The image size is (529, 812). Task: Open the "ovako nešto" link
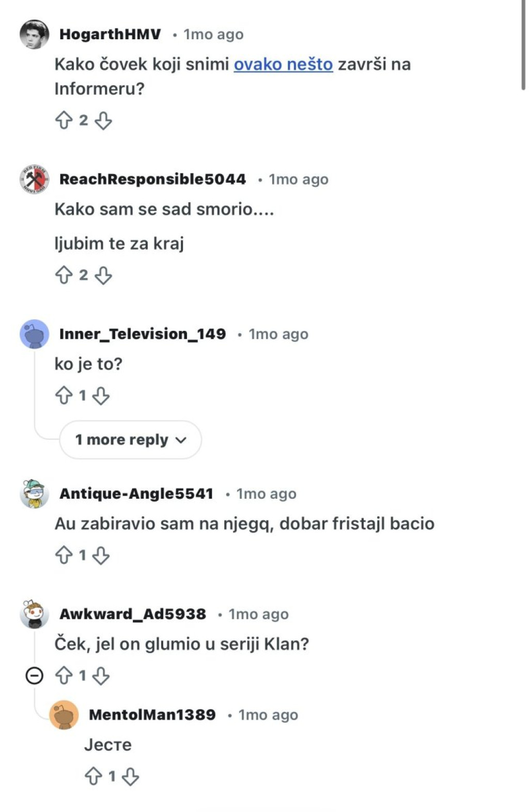(x=283, y=65)
